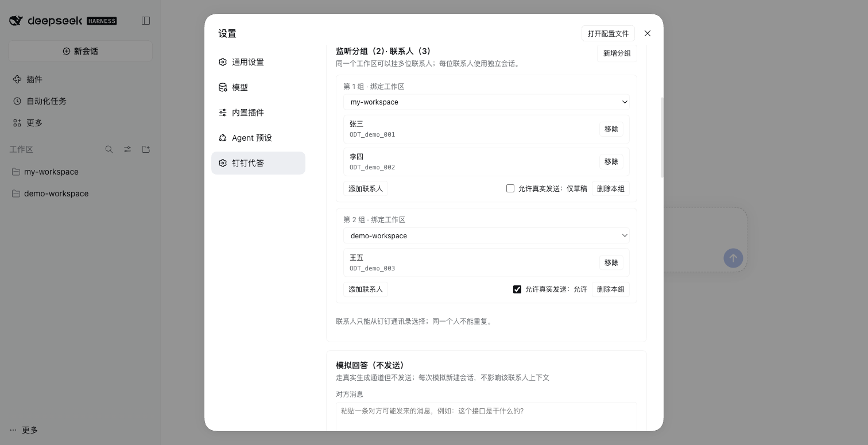Click the HARNESS badge

click(102, 21)
